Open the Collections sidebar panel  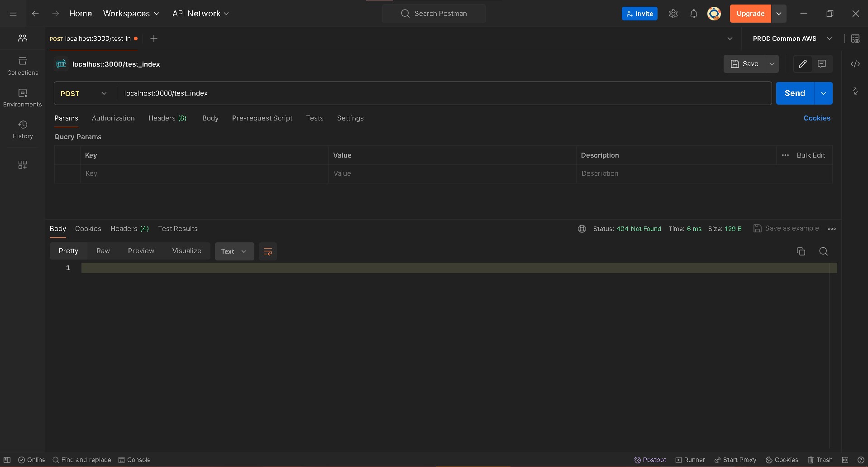pos(23,66)
